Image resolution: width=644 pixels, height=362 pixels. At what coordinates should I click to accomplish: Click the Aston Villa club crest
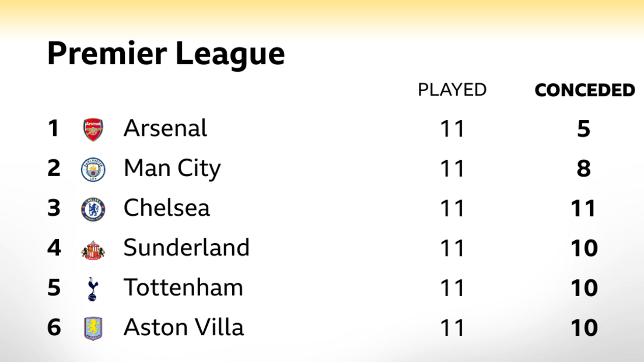tap(93, 328)
